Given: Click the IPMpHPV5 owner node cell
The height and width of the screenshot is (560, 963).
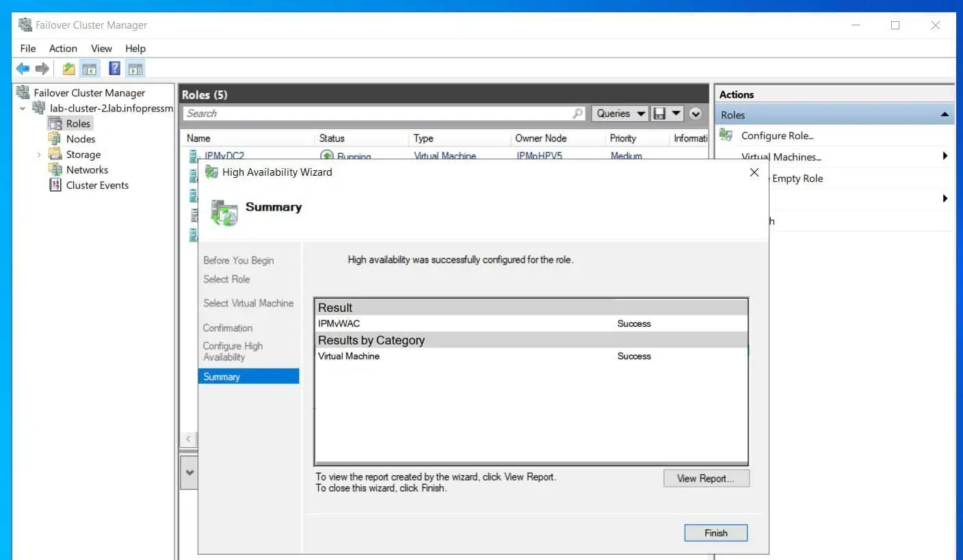Looking at the screenshot, I should pos(539,157).
